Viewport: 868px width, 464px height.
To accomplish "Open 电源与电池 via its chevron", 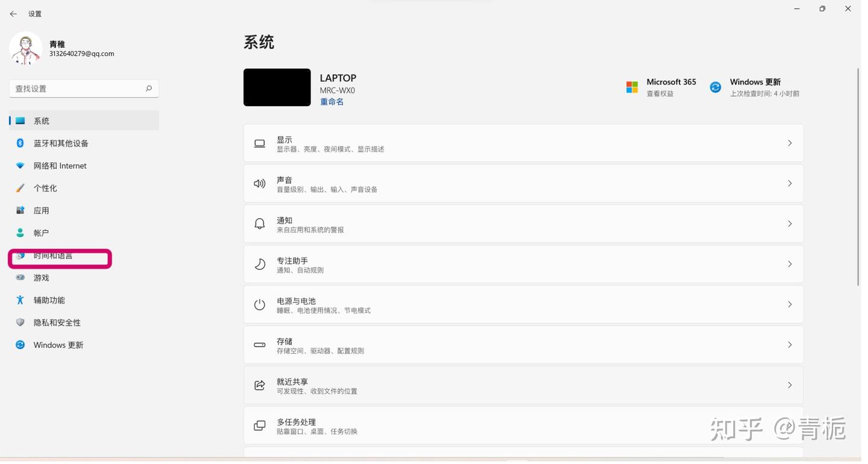I will pyautogui.click(x=790, y=304).
